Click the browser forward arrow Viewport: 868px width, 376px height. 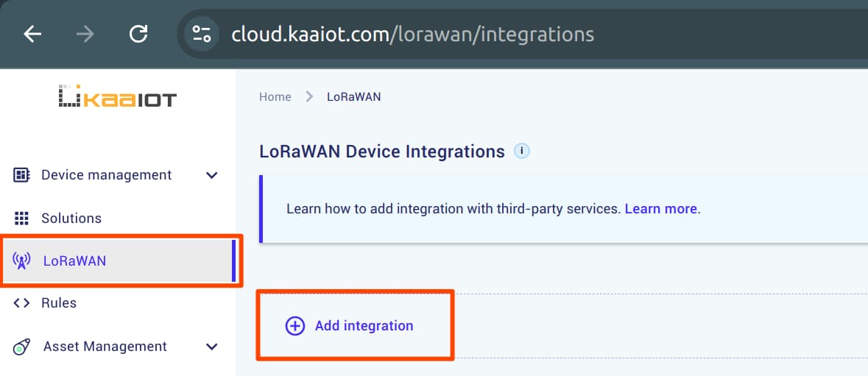tap(85, 35)
